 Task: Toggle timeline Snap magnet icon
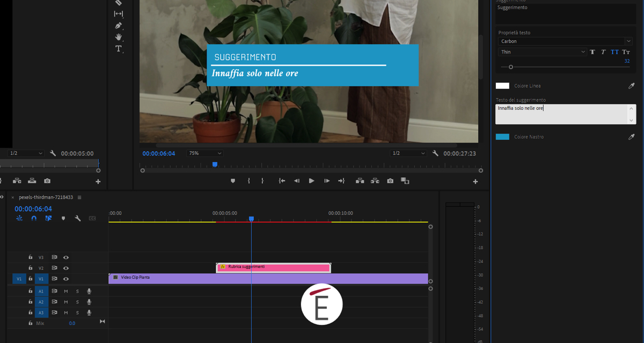pos(34,219)
